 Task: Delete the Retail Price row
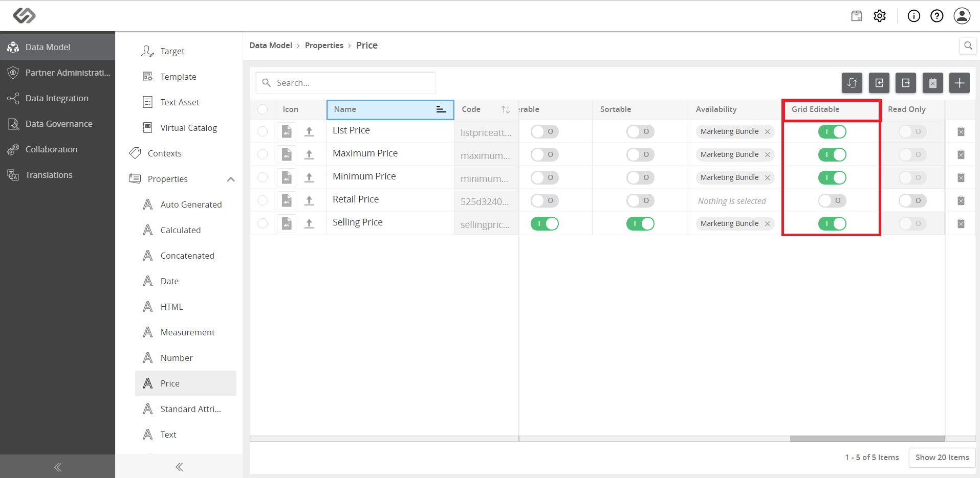tap(961, 201)
